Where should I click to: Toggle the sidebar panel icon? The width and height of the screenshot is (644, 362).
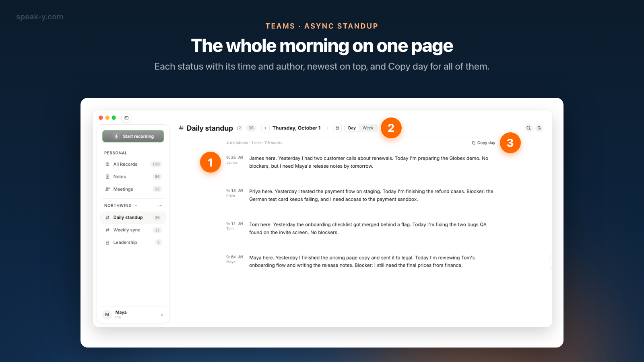126,118
